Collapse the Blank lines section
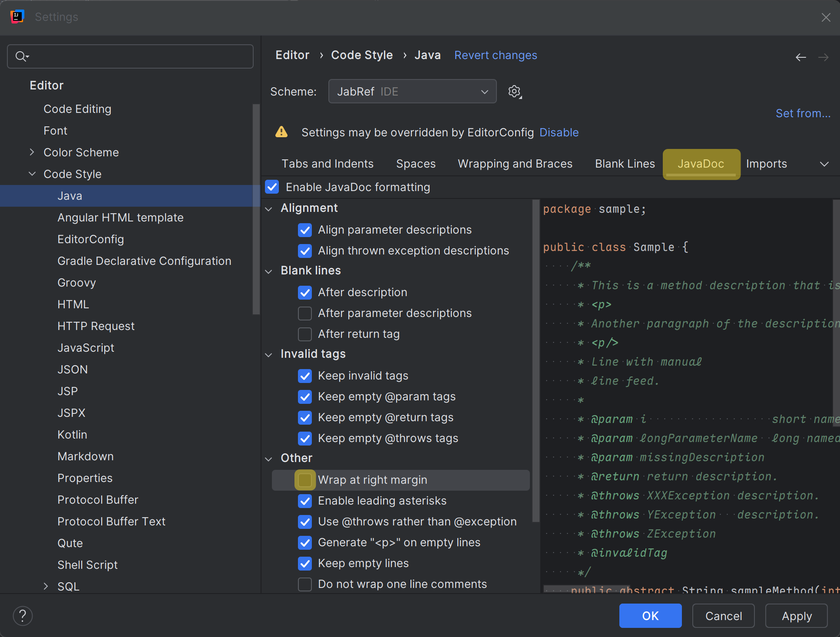Viewport: 840px width, 637px height. click(269, 271)
